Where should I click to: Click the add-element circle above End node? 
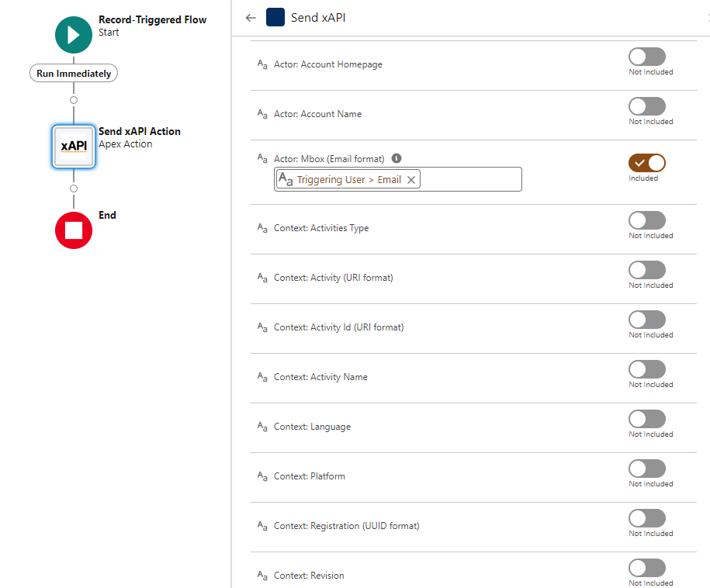pyautogui.click(x=74, y=189)
